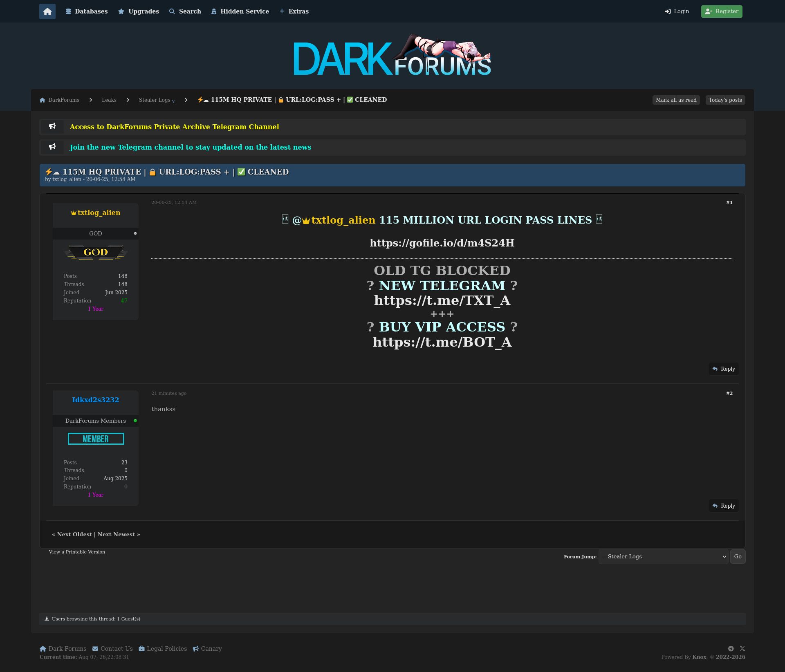This screenshot has height=672, width=785.
Task: Go to Next Oldest thread
Action: (74, 535)
